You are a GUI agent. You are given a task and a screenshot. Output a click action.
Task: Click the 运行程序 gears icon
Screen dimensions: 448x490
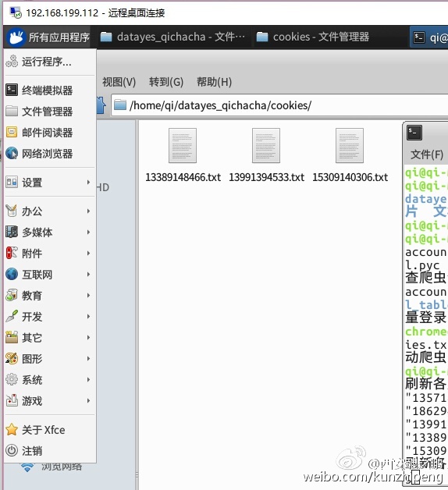12,61
